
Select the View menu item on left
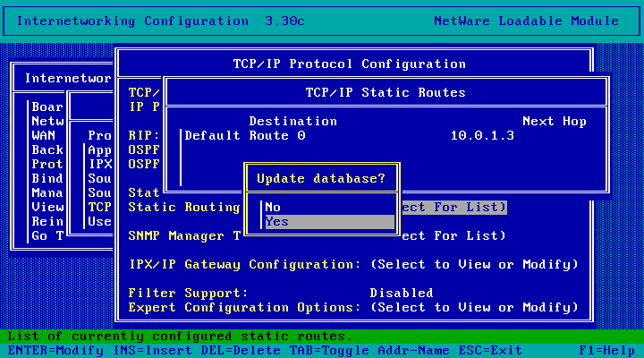(47, 207)
